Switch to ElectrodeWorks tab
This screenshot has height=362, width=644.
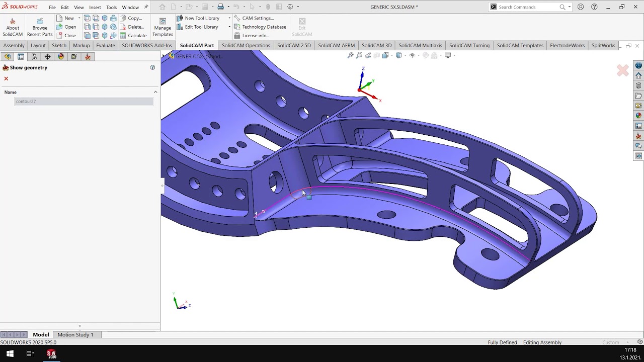click(x=567, y=45)
